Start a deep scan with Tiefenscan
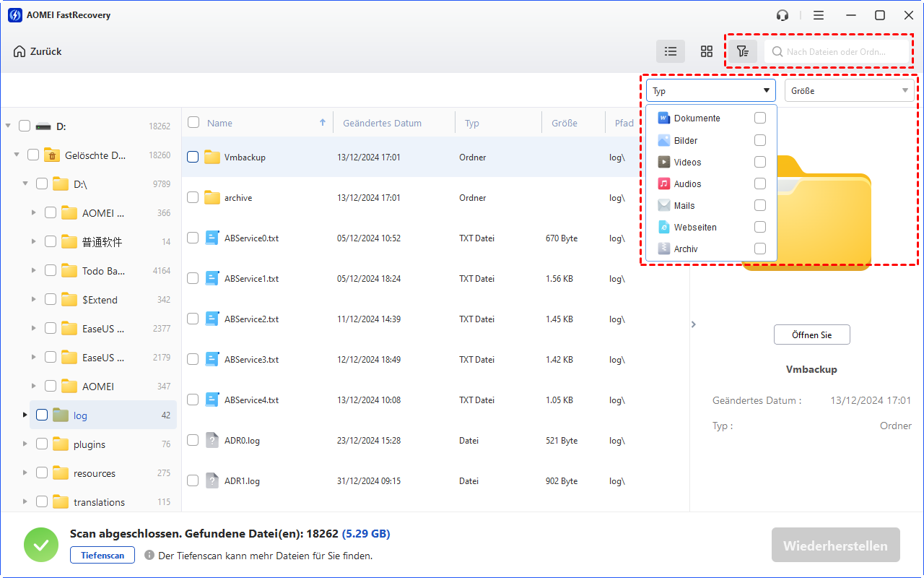Screen dimensions: 924x578 (102, 556)
